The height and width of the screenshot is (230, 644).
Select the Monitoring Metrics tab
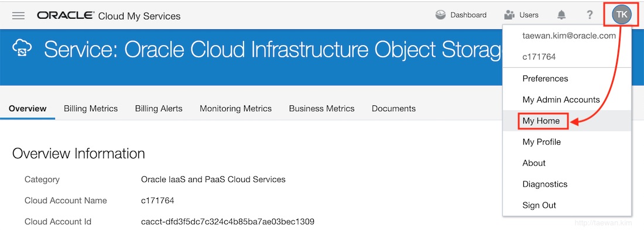click(236, 109)
